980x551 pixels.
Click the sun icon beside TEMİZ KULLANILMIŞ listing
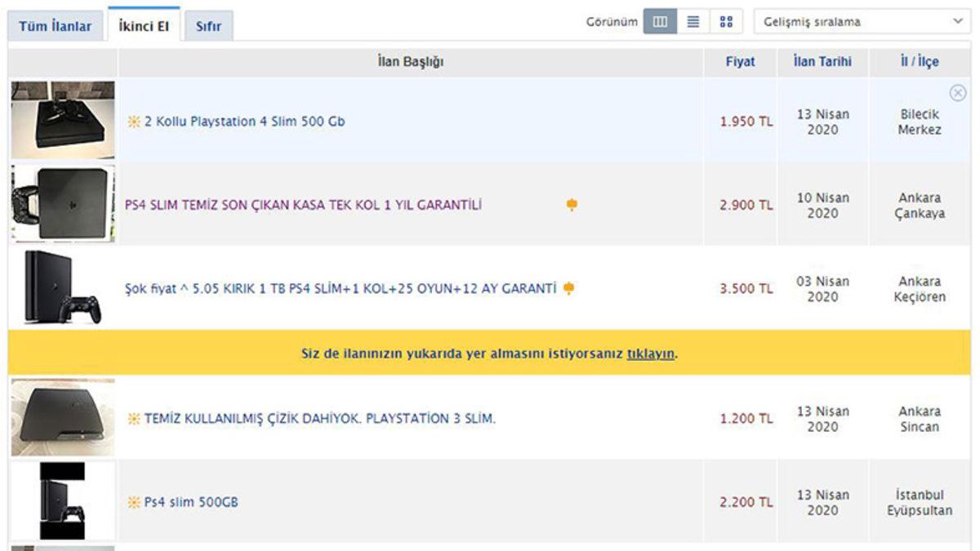134,419
